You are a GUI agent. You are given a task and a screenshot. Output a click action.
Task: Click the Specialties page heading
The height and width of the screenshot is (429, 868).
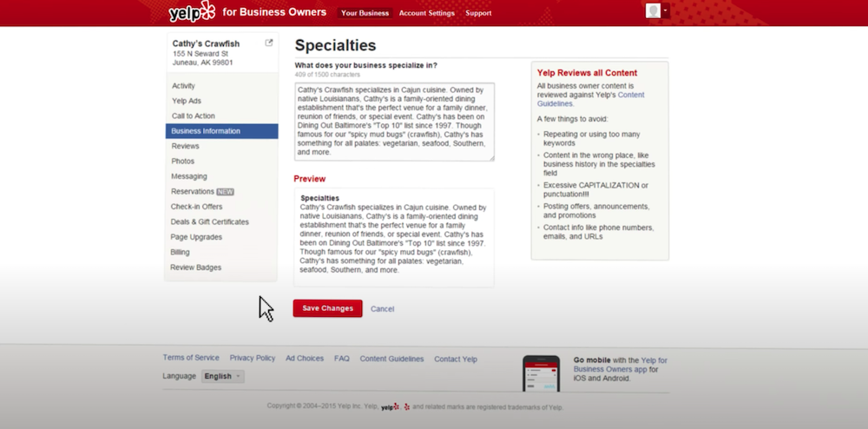click(335, 45)
